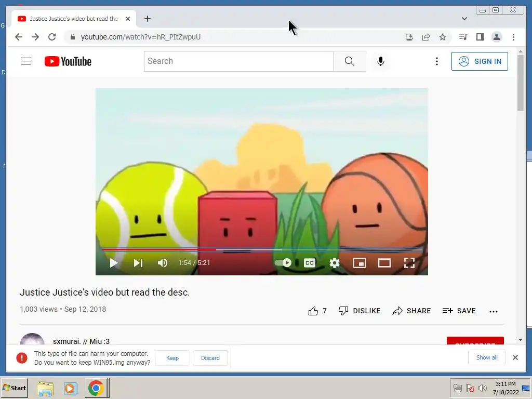Toggle theater mode
The height and width of the screenshot is (399, 532).
coord(384,263)
